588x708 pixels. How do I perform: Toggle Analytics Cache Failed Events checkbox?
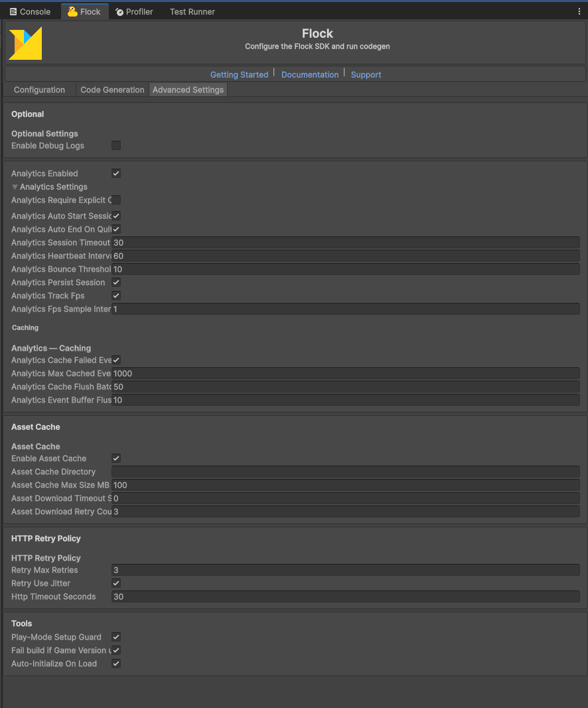click(x=116, y=360)
